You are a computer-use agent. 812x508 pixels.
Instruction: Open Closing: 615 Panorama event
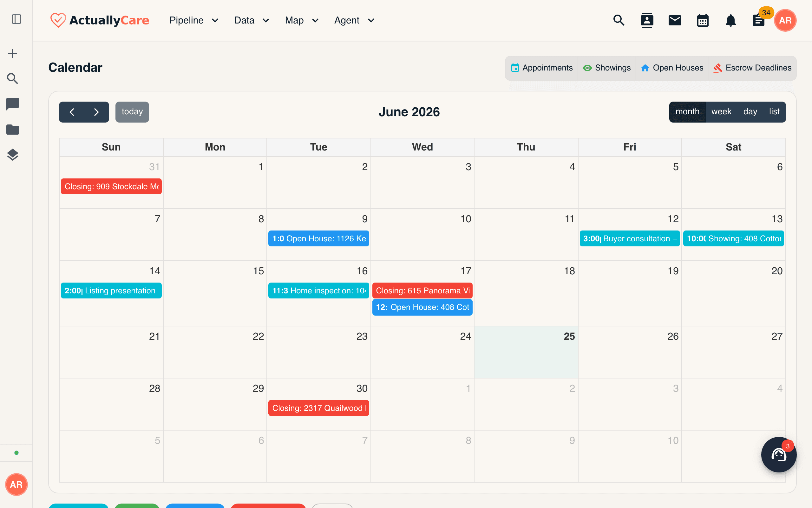coord(422,291)
